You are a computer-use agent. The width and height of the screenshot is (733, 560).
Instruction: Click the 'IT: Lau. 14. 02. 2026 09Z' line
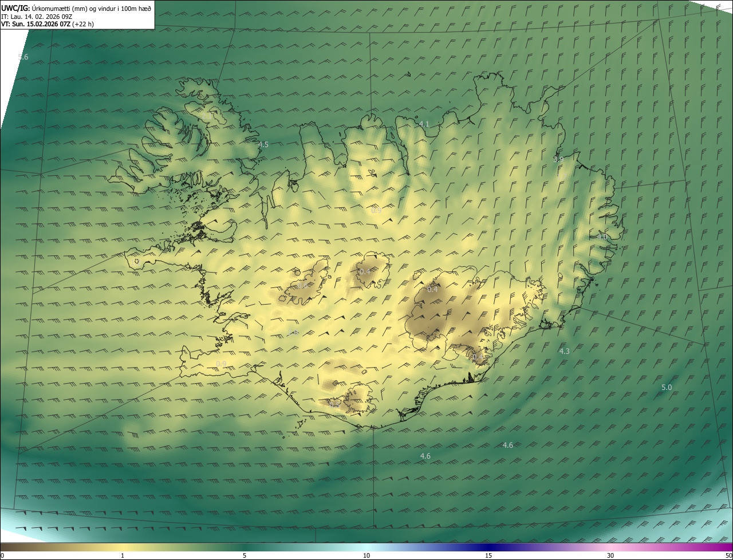point(37,17)
